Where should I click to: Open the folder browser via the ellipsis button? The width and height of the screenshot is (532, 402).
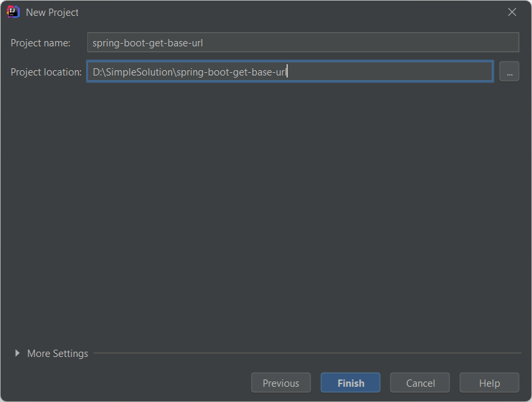coord(509,72)
